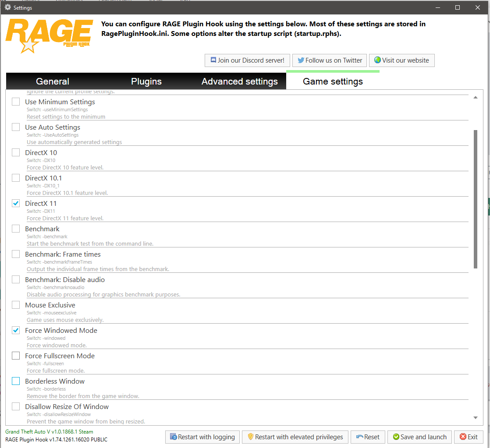Check Force Fullscreen Mode
The image size is (490, 448).
pos(16,356)
